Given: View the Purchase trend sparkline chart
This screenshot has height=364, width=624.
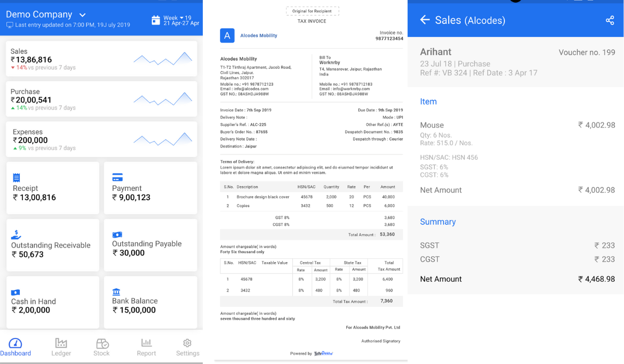Looking at the screenshot, I should pos(163,98).
